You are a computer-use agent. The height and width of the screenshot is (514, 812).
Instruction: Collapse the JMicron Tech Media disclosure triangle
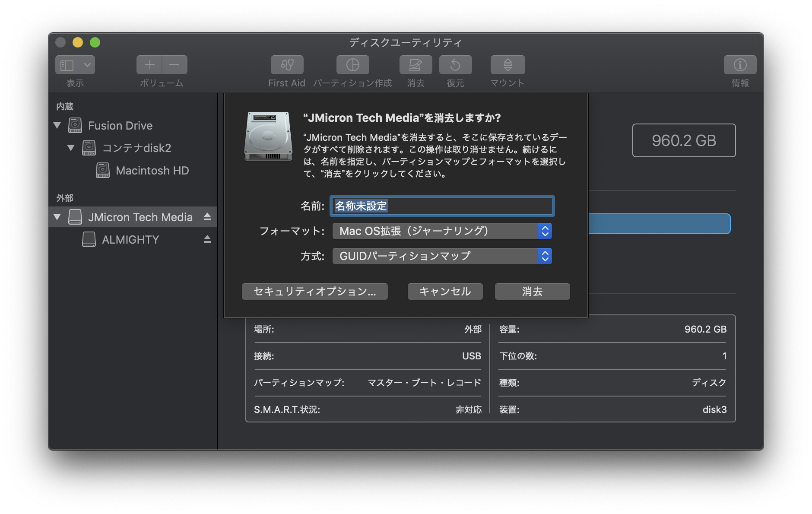[57, 217]
